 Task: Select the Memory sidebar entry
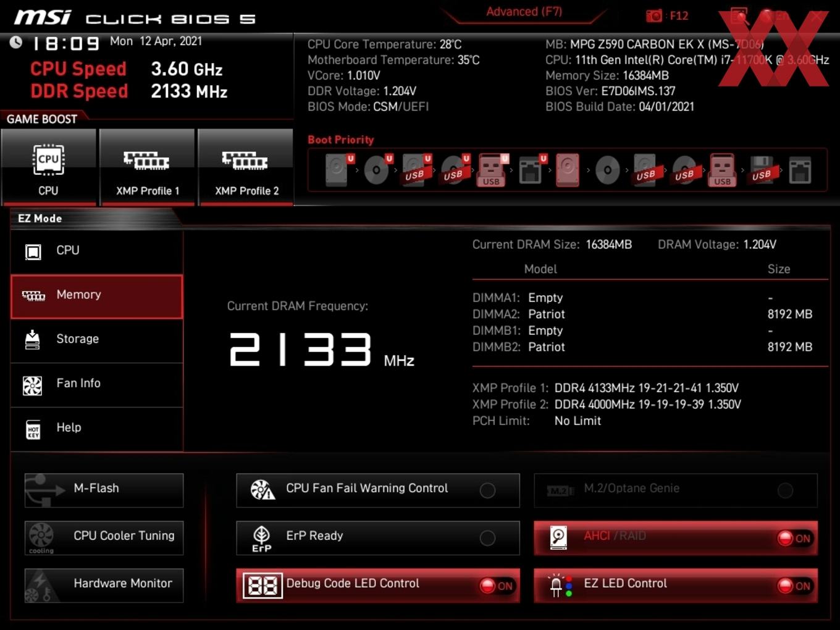point(97,296)
